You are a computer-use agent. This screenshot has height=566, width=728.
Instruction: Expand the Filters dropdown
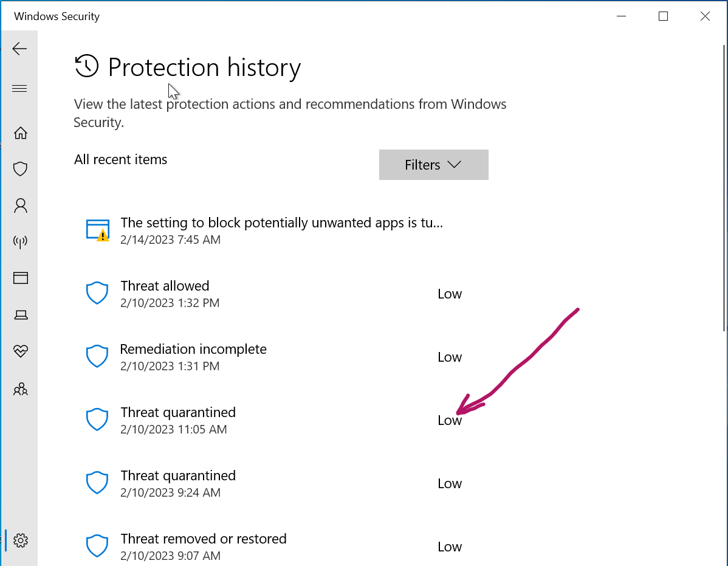click(433, 165)
